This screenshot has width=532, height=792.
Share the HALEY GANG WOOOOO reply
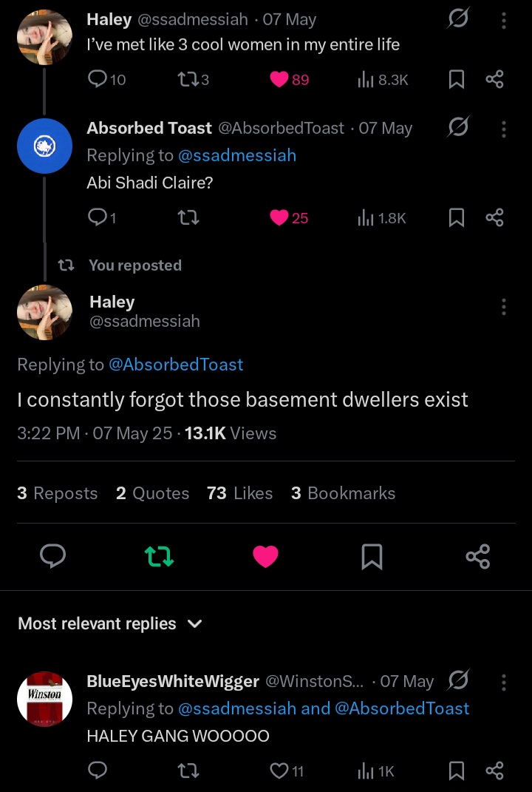pos(494,771)
